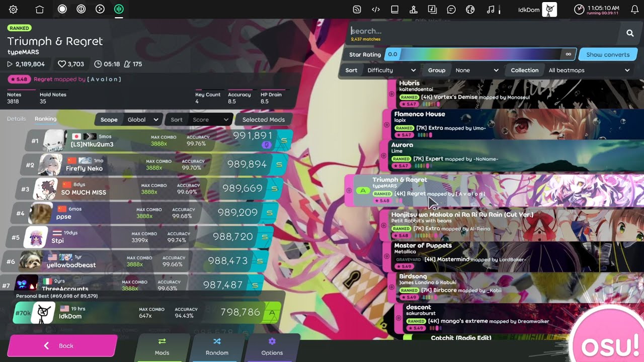
Task: Select the Hubris beatmap in carousel
Action: (x=516, y=94)
